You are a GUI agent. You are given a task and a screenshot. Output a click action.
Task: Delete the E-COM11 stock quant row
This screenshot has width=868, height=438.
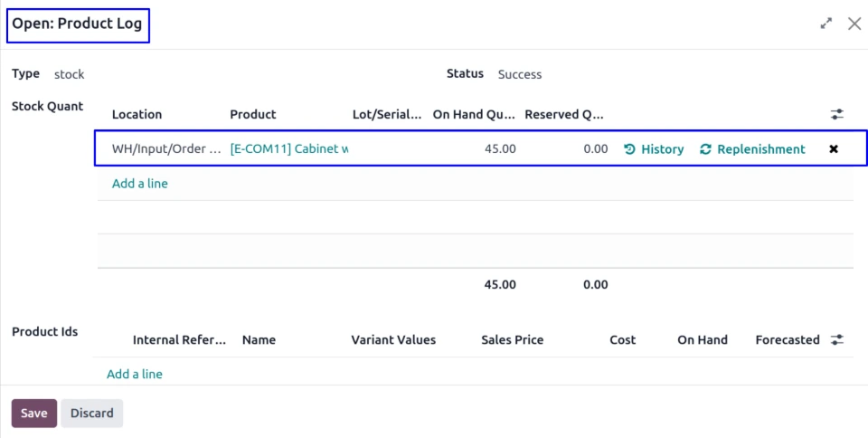(834, 149)
